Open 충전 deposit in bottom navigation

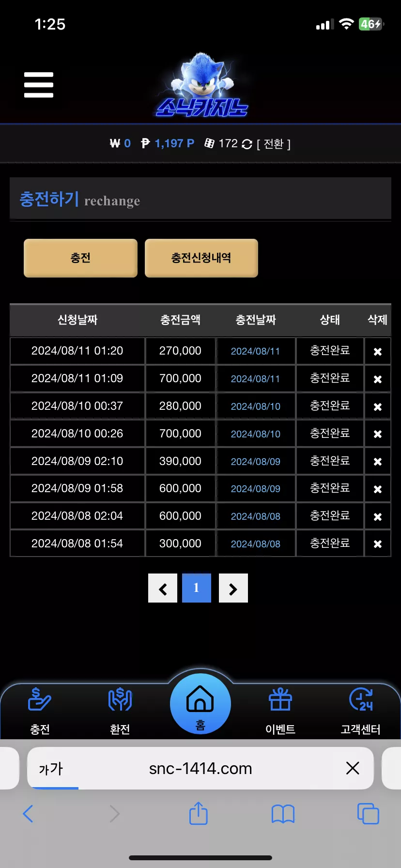tap(40, 710)
